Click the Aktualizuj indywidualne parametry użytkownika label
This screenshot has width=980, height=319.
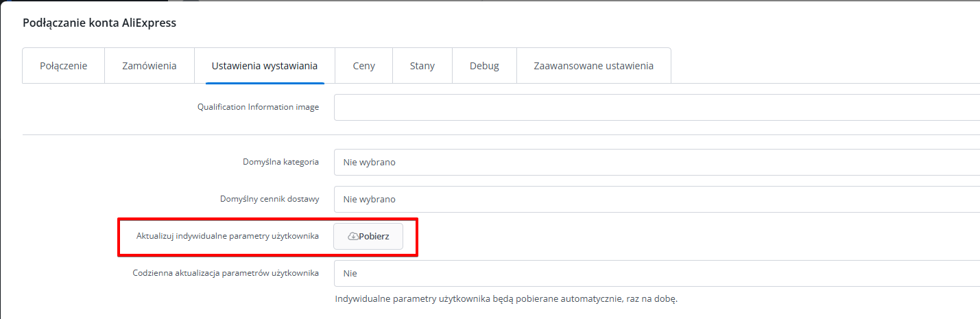tap(228, 236)
